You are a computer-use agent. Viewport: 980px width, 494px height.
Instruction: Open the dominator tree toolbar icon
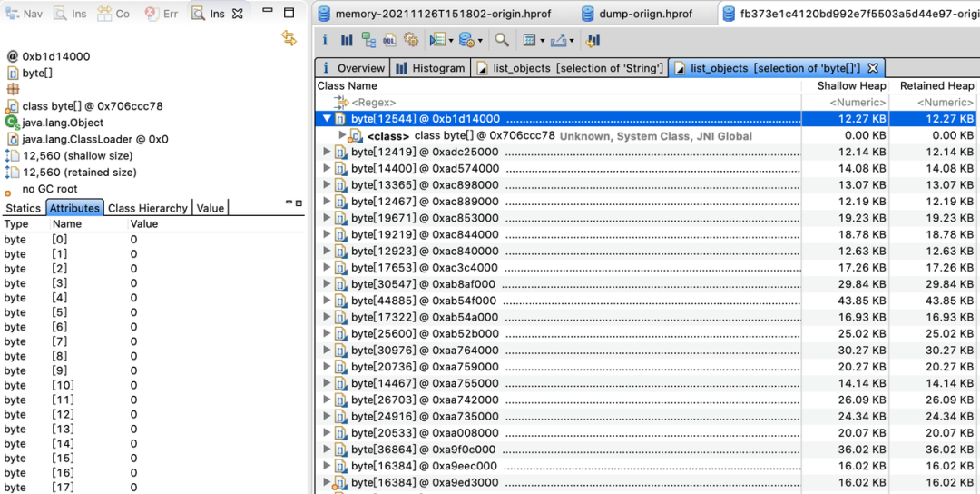tap(368, 40)
